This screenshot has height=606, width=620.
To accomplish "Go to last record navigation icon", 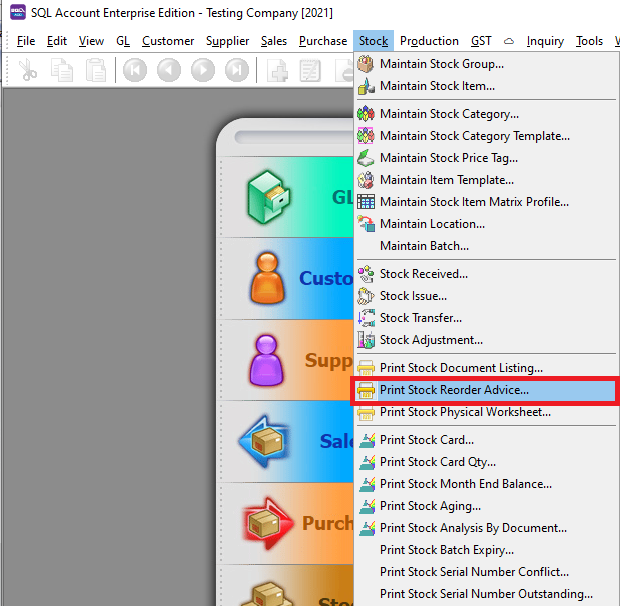I will [x=237, y=70].
